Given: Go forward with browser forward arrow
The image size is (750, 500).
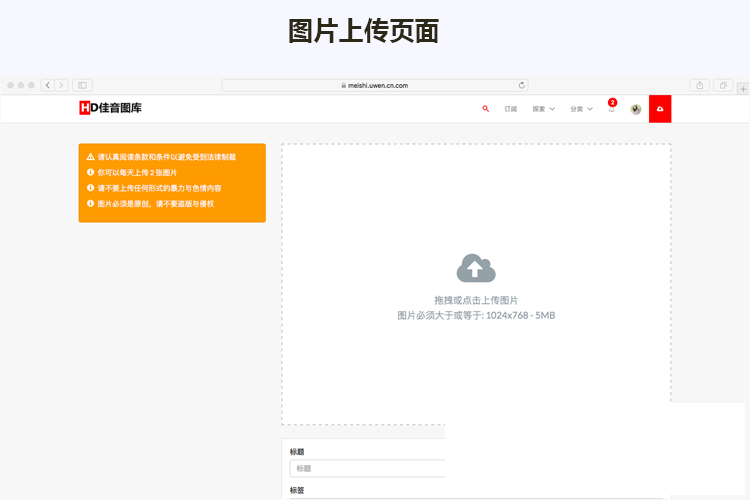Looking at the screenshot, I should pyautogui.click(x=61, y=85).
